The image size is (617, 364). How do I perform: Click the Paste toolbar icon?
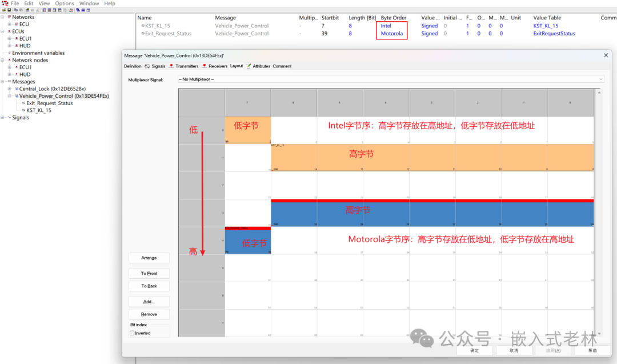pyautogui.click(x=21, y=10)
